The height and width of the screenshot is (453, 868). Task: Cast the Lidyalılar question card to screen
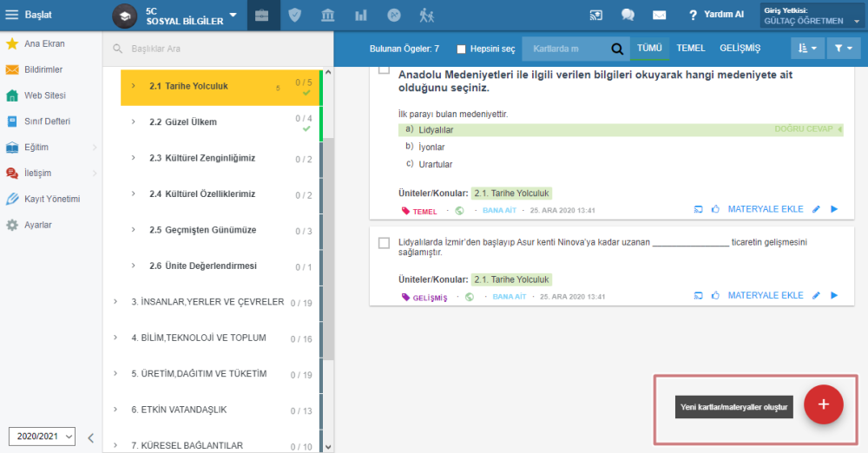tap(698, 209)
